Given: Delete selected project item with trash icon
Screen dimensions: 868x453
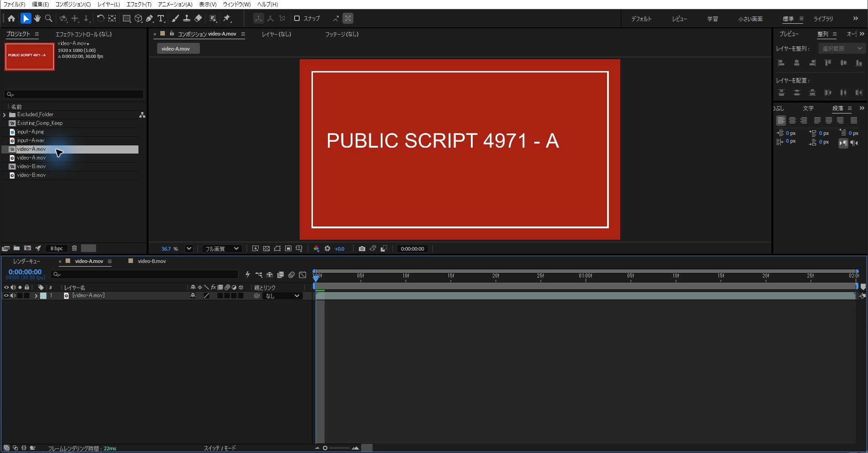Looking at the screenshot, I should [75, 248].
